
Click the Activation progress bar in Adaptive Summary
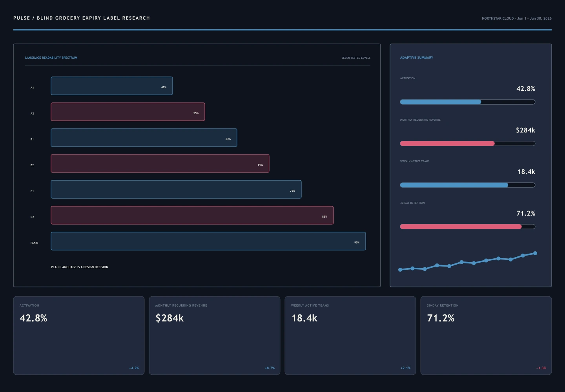468,102
